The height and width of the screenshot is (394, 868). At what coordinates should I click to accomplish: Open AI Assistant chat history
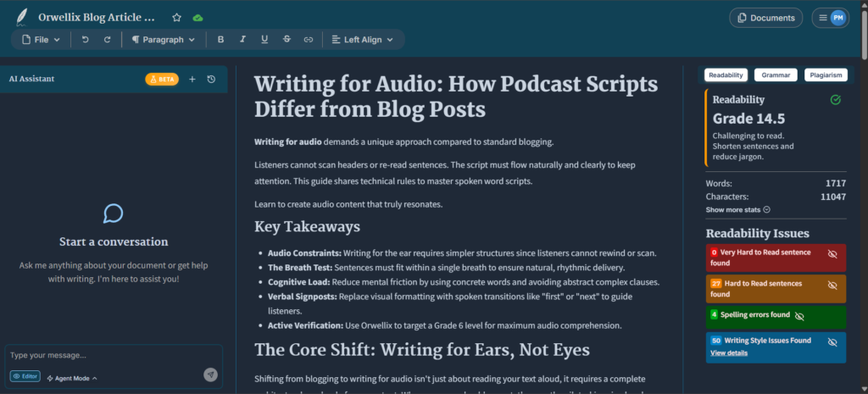(211, 79)
